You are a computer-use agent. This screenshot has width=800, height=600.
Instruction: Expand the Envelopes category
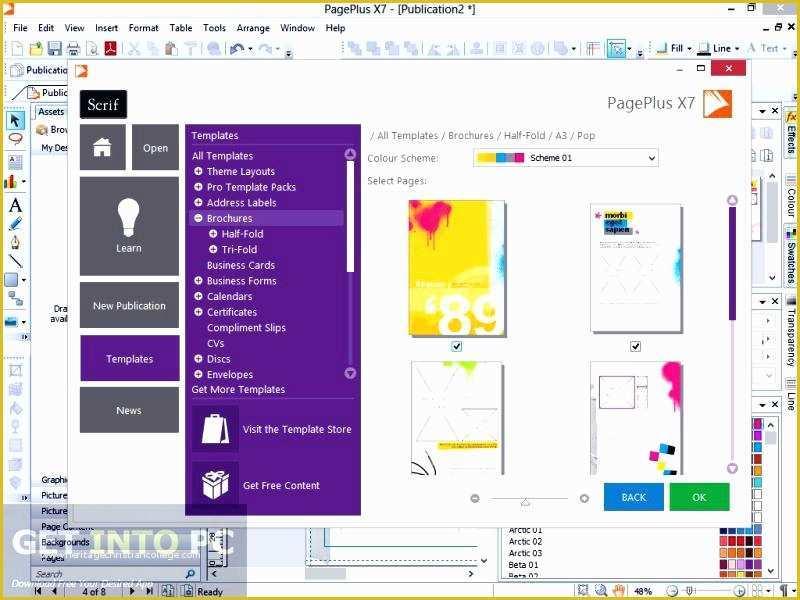pyautogui.click(x=198, y=374)
